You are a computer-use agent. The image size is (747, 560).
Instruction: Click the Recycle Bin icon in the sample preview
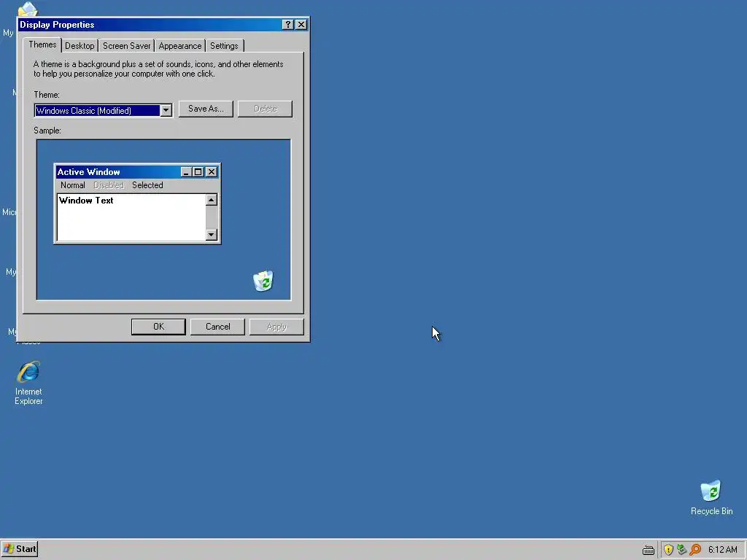pyautogui.click(x=263, y=281)
